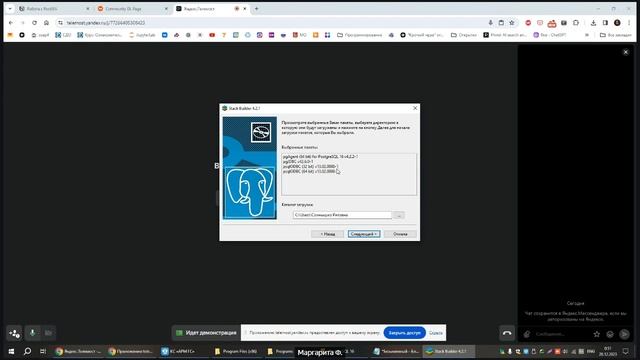The image size is (640, 360).
Task: Click the send message arrow in chat
Action: (624, 334)
